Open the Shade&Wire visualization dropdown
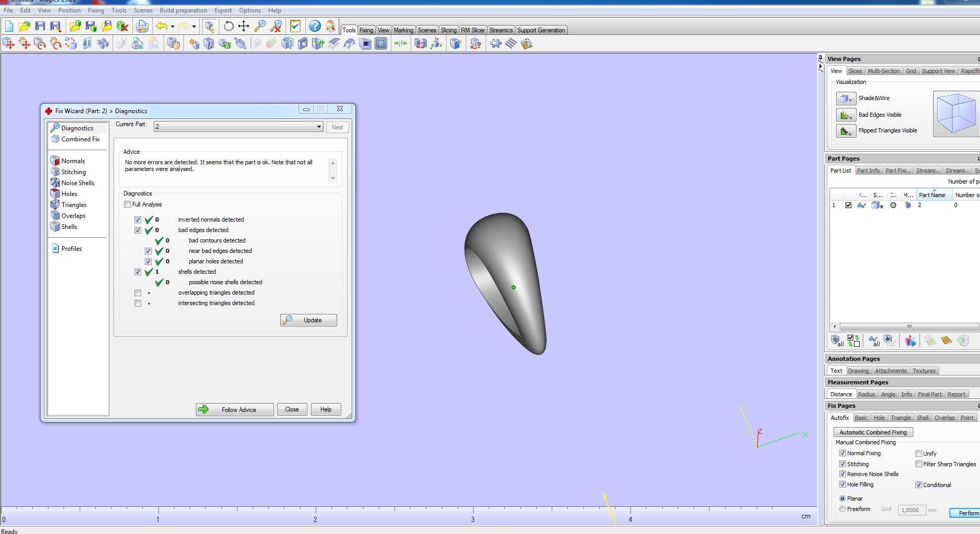 [846, 99]
